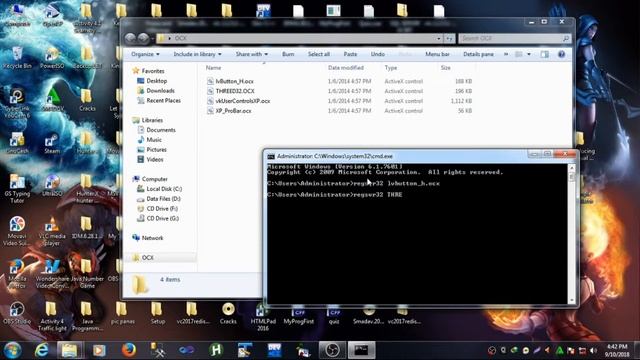
Task: Open the Videos library
Action: [x=150, y=159]
